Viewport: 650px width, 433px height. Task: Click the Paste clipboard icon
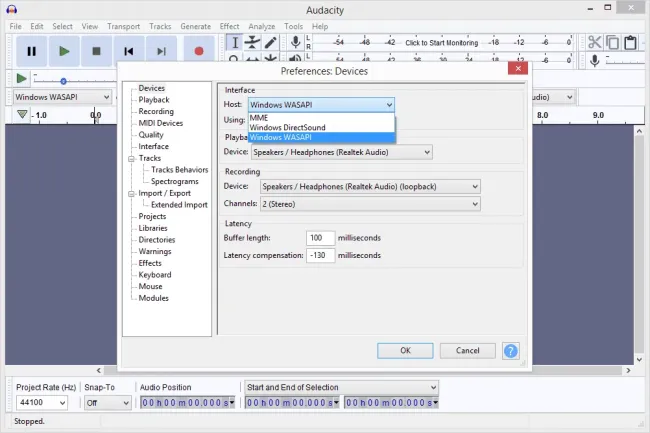pyautogui.click(x=631, y=42)
